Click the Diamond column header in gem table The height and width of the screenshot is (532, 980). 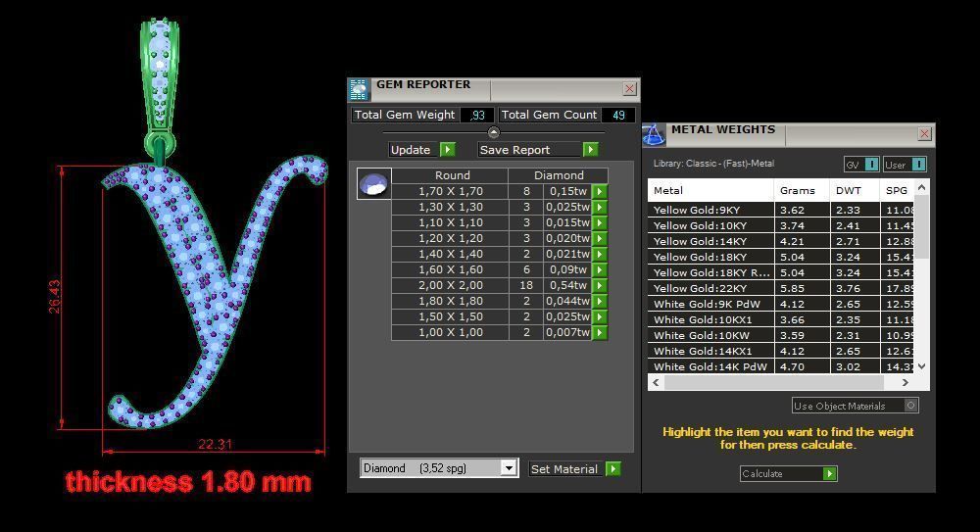(x=559, y=175)
